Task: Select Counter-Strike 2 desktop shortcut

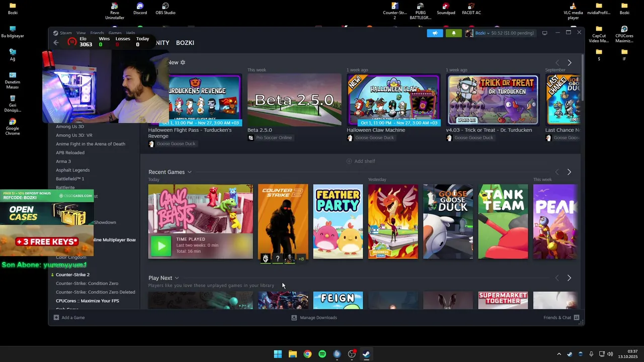Action: (x=395, y=11)
